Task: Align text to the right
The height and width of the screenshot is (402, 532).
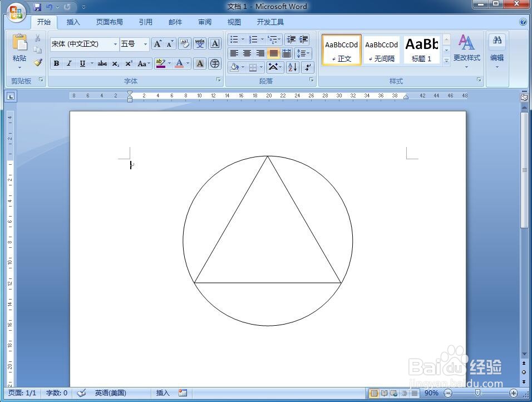Action: point(260,53)
